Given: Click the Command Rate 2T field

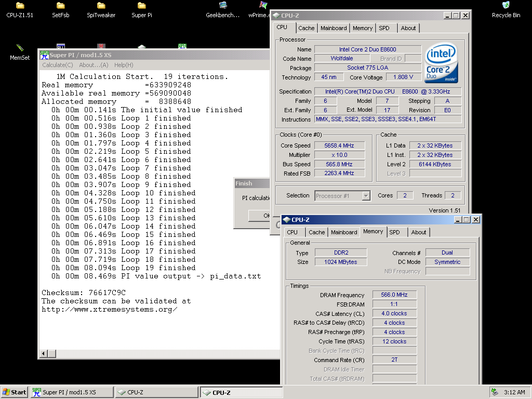Looking at the screenshot, I should 394,360.
